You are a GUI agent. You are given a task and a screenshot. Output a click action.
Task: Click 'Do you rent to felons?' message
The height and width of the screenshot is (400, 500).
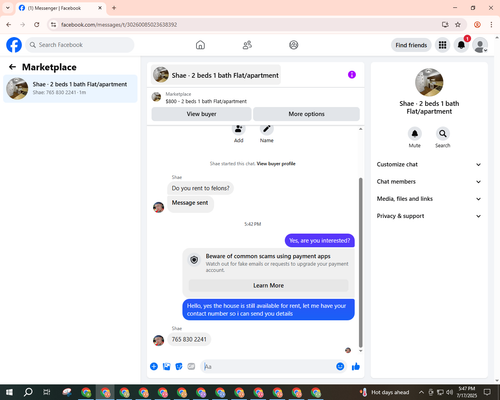(x=200, y=188)
